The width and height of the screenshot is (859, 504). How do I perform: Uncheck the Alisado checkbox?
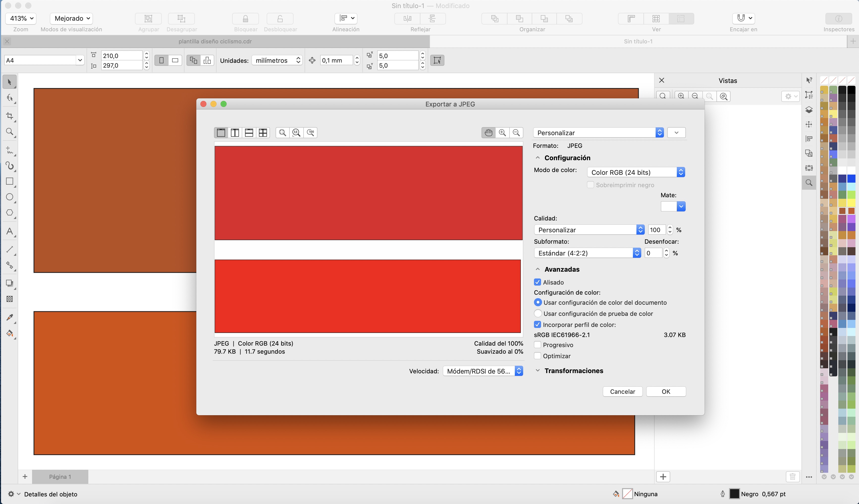(x=538, y=282)
